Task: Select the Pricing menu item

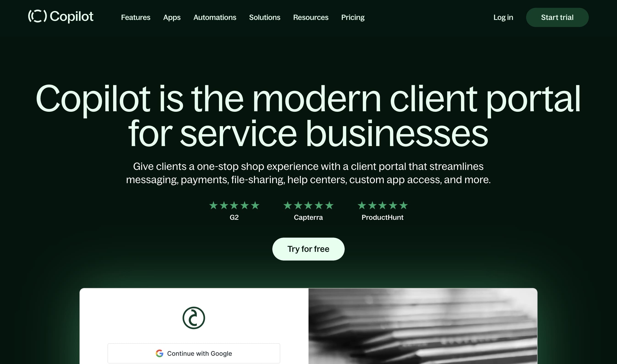Action: (353, 17)
